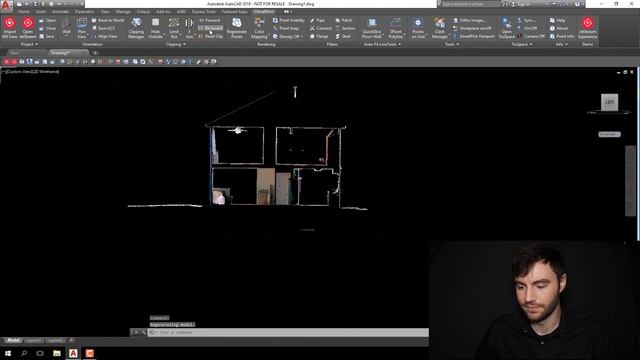Screen dimensions: 640x360
Task: Select the Pipe fitter tool
Action: click(x=317, y=20)
